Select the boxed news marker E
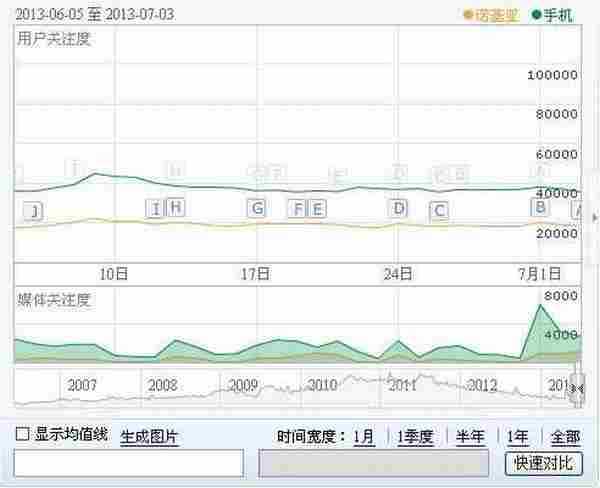The image size is (600, 488). click(x=317, y=208)
